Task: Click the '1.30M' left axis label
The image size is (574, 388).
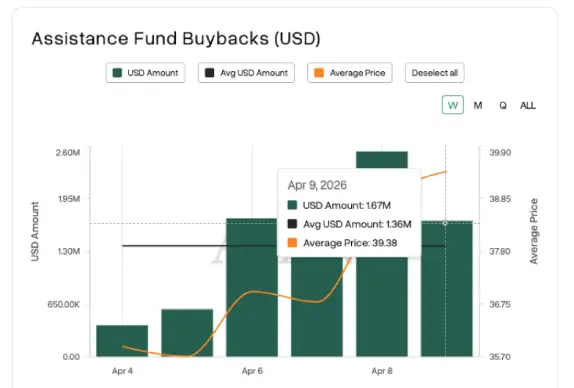Action: coord(68,251)
